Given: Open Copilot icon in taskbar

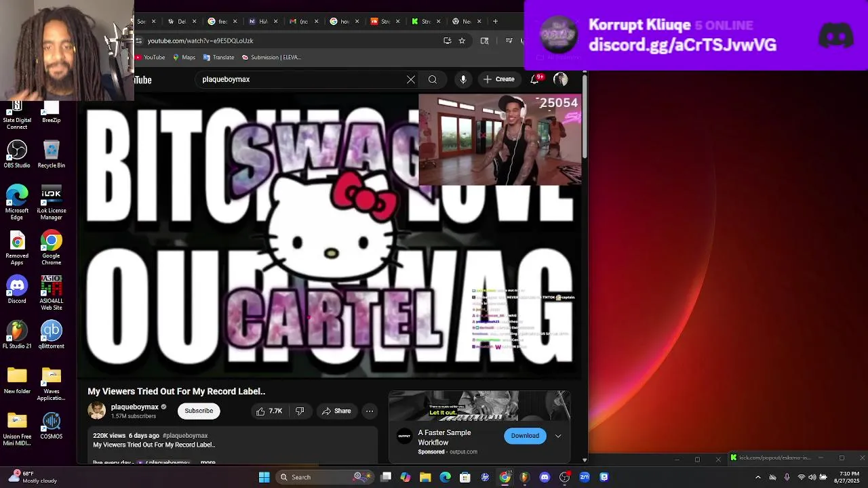Looking at the screenshot, I should click(x=406, y=477).
